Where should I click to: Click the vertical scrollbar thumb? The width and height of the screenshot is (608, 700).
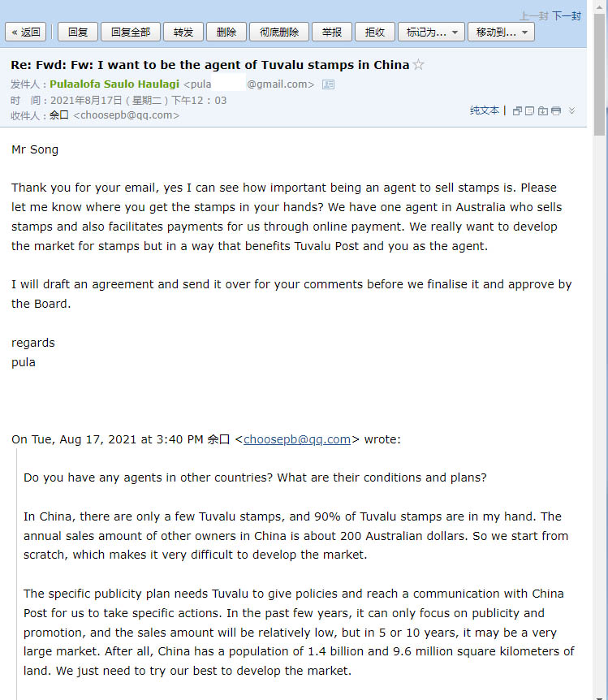point(599,76)
